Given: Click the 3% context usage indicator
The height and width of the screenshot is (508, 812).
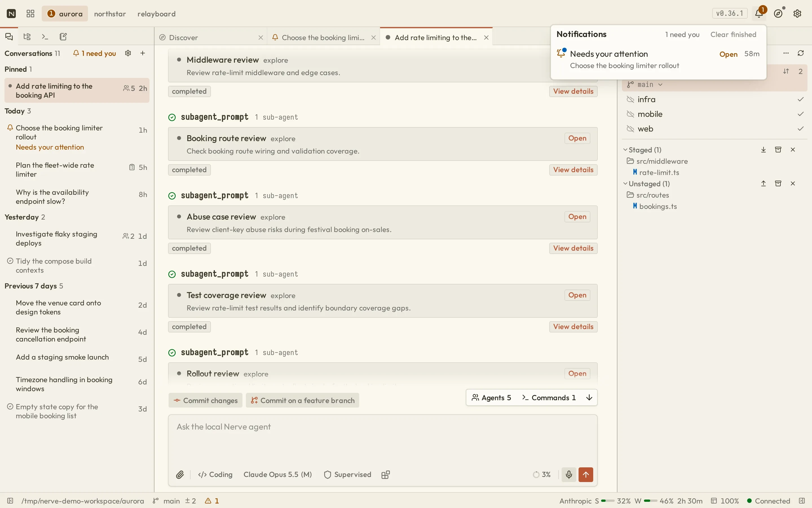Looking at the screenshot, I should (542, 474).
